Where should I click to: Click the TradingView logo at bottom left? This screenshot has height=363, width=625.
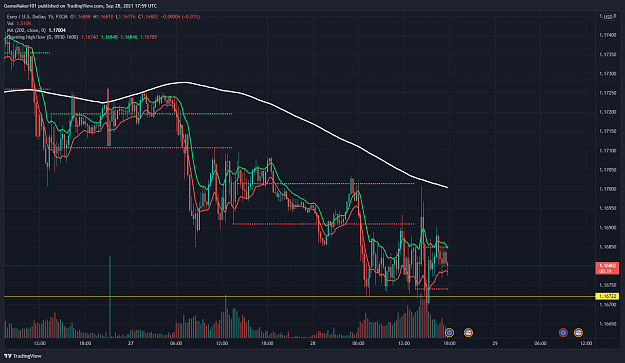tap(23, 356)
